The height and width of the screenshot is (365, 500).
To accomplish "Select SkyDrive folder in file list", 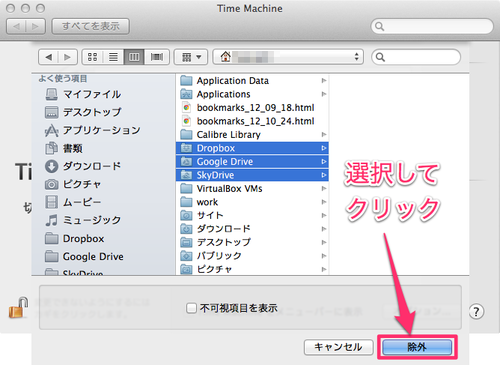I will pos(252,175).
